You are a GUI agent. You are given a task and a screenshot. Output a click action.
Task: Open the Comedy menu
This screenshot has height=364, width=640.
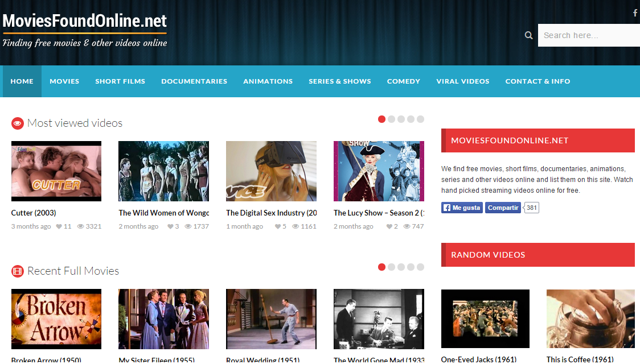(x=404, y=81)
